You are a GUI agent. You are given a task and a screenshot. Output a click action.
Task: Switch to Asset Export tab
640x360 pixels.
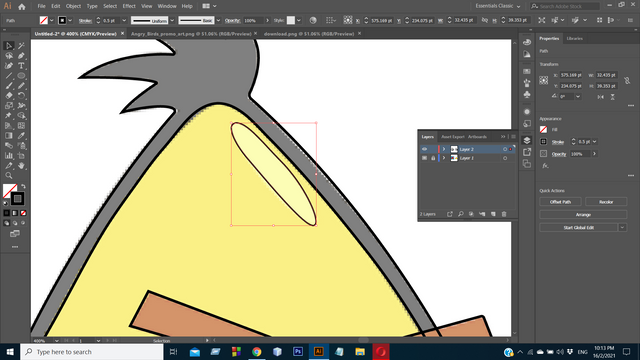pyautogui.click(x=453, y=137)
